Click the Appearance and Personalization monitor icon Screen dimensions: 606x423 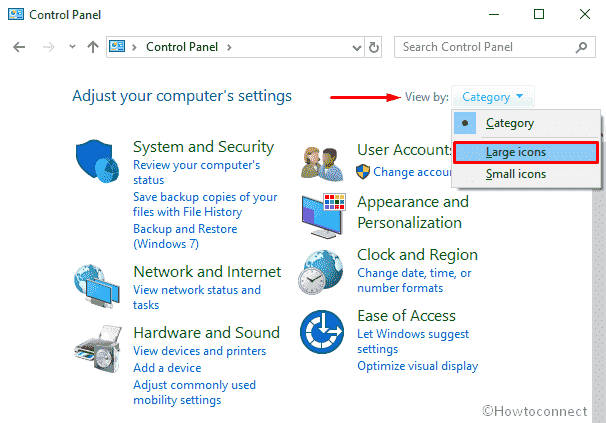click(x=323, y=216)
